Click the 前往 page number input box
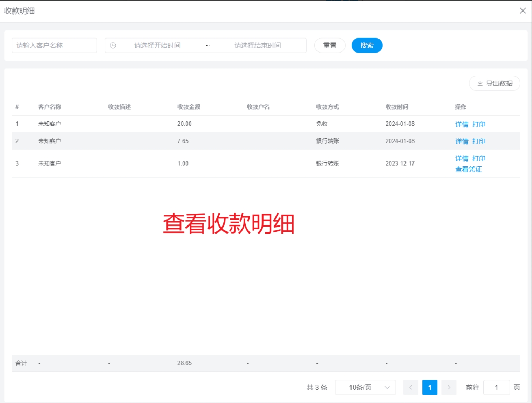The image size is (532, 403). coord(496,387)
